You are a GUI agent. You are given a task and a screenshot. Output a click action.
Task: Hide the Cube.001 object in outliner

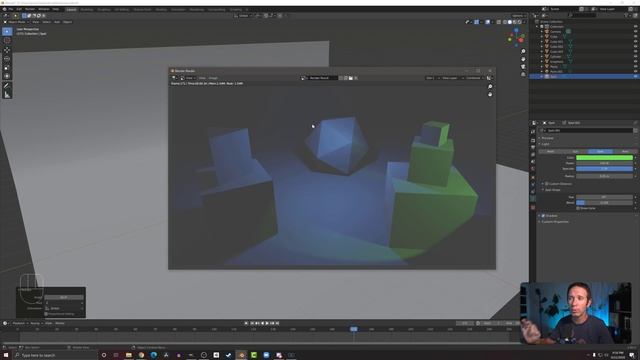636,42
